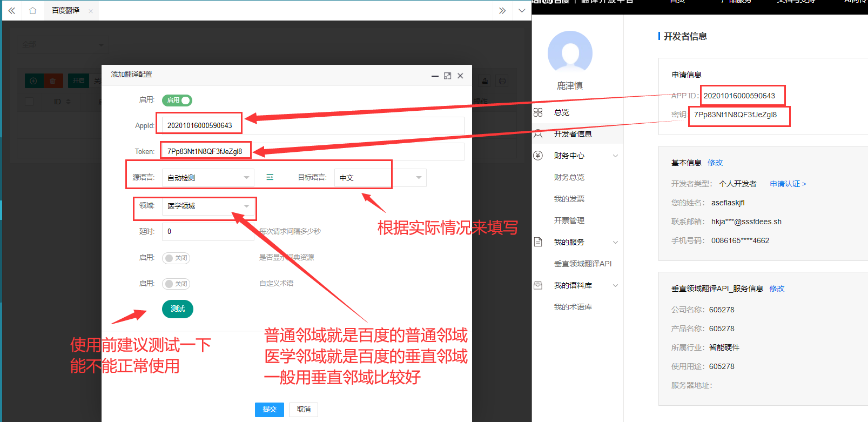
Task: Click the 财务中心 yen icon
Action: pos(538,156)
